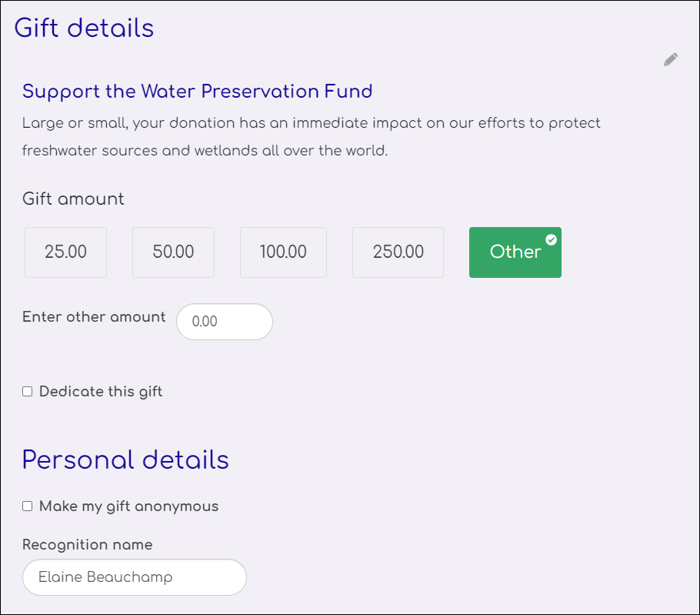
Task: Click the Support the Water Preservation Fund title
Action: [198, 92]
